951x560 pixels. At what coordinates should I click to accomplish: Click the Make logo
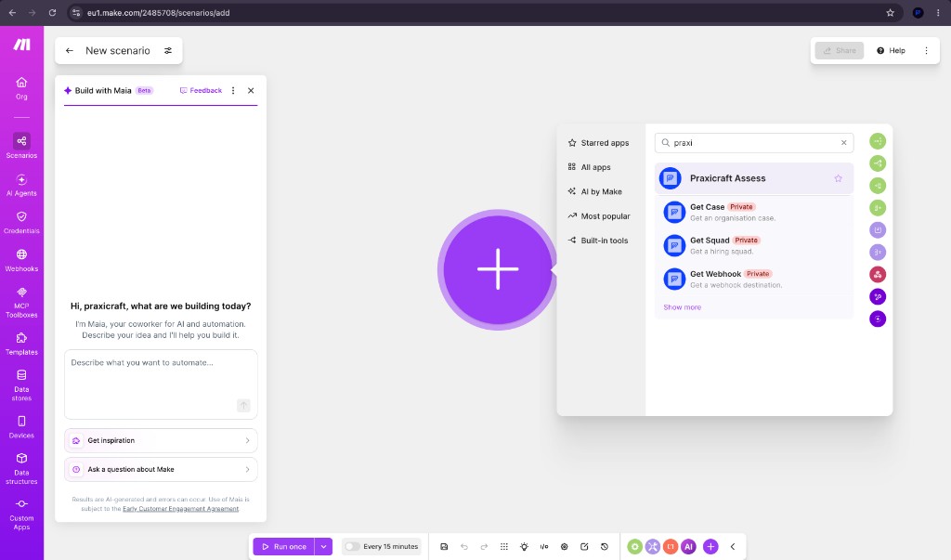22,45
